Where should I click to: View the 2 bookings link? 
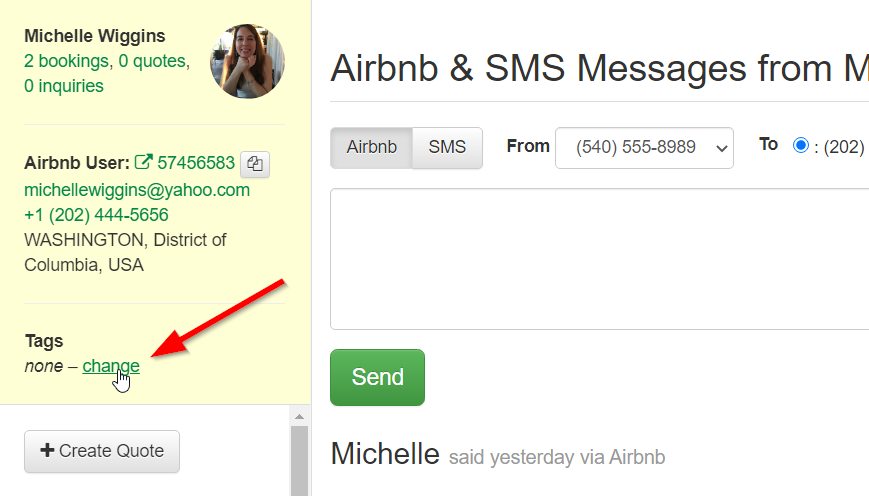[x=67, y=61]
